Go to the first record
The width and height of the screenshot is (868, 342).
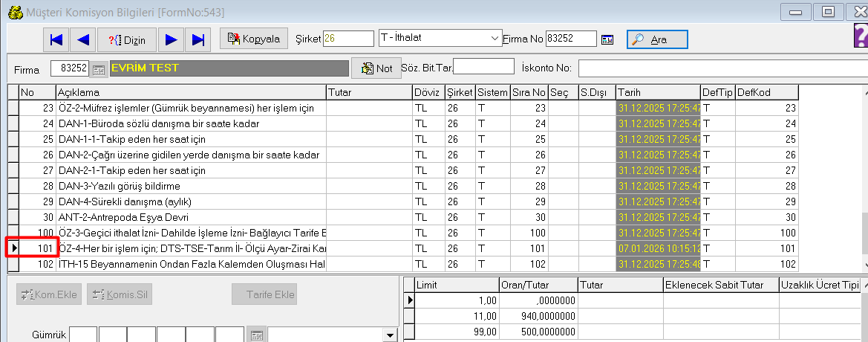[56, 39]
